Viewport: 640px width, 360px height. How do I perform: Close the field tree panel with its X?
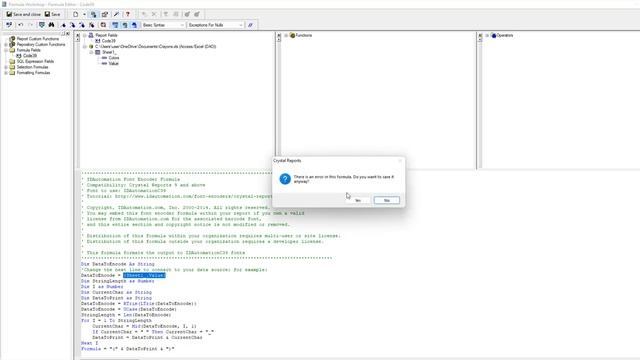tap(78, 35)
